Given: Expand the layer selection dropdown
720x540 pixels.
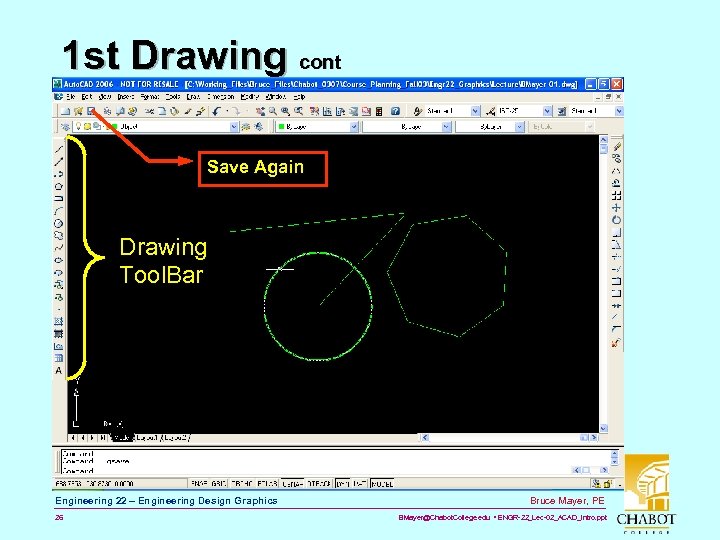Looking at the screenshot, I should click(234, 127).
